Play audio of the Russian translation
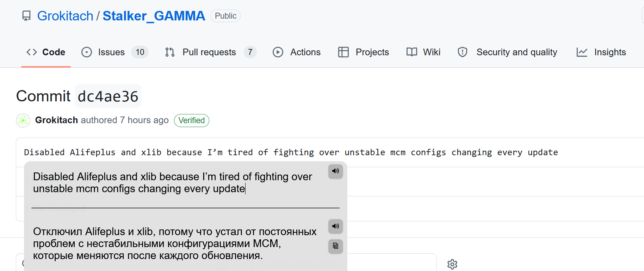This screenshot has width=644, height=271. (335, 226)
